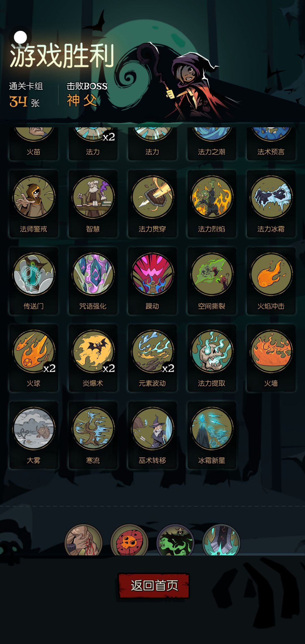Tap the 炎爆术 bat card
Viewport: 305px width, 644px height.
coord(93,358)
